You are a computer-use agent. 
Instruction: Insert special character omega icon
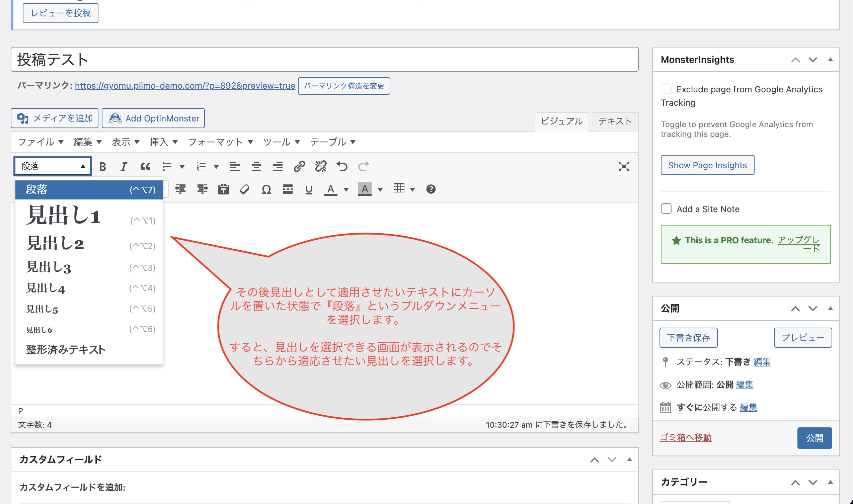pyautogui.click(x=266, y=189)
